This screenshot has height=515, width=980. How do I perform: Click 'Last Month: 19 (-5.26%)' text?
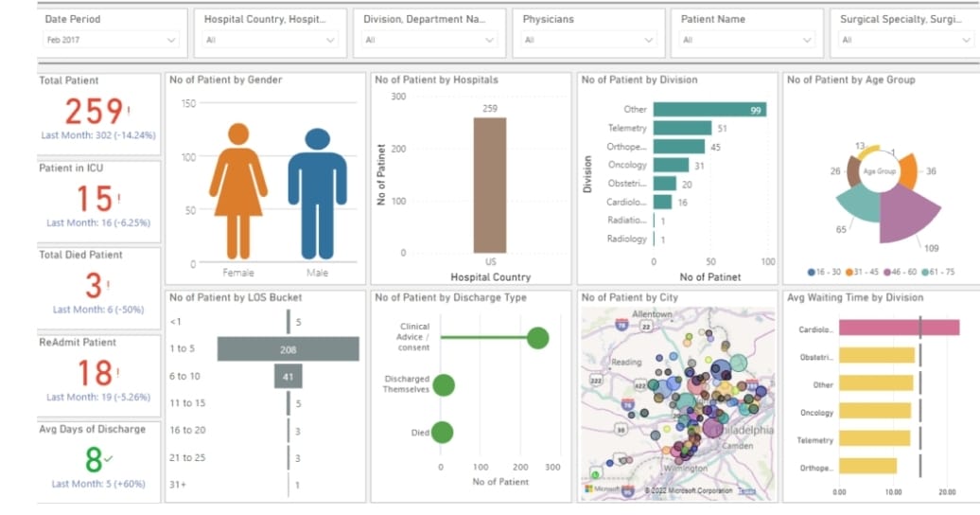(98, 398)
